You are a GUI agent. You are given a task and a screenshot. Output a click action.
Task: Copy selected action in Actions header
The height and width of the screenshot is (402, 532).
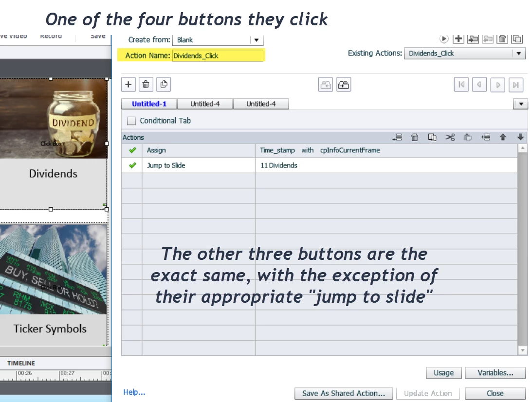(432, 137)
